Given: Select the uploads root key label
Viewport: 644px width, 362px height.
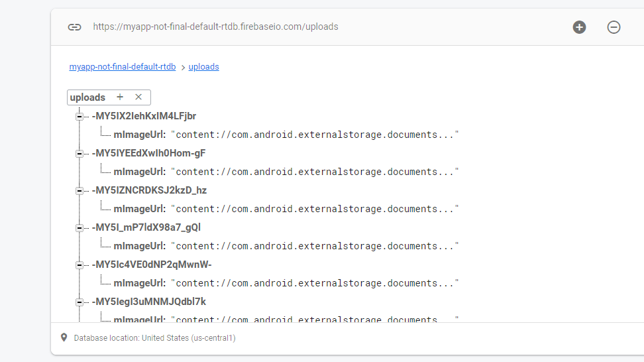Looking at the screenshot, I should point(87,97).
